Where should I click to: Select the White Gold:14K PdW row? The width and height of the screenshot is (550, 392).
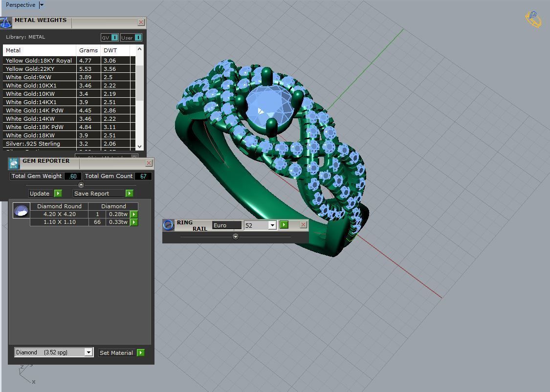click(69, 110)
